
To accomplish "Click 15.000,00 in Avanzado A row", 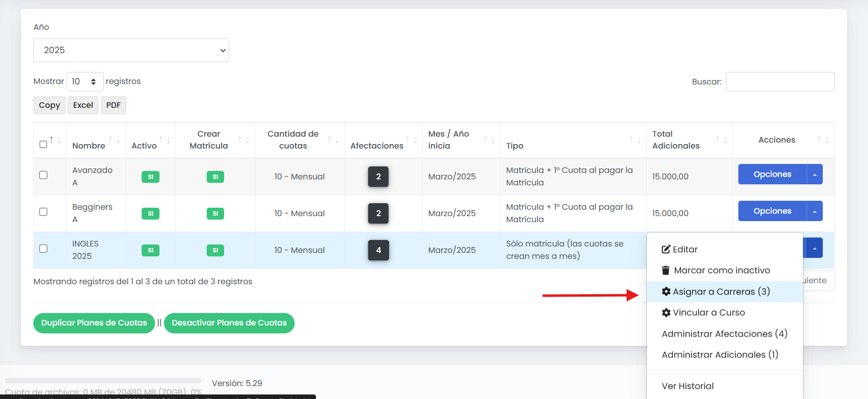I will coord(670,177).
